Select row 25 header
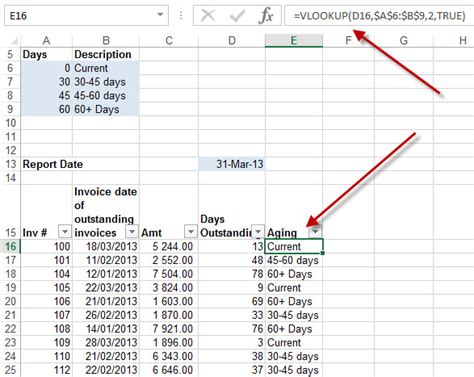Viewport: 474px width, 377px height. pyautogui.click(x=10, y=370)
